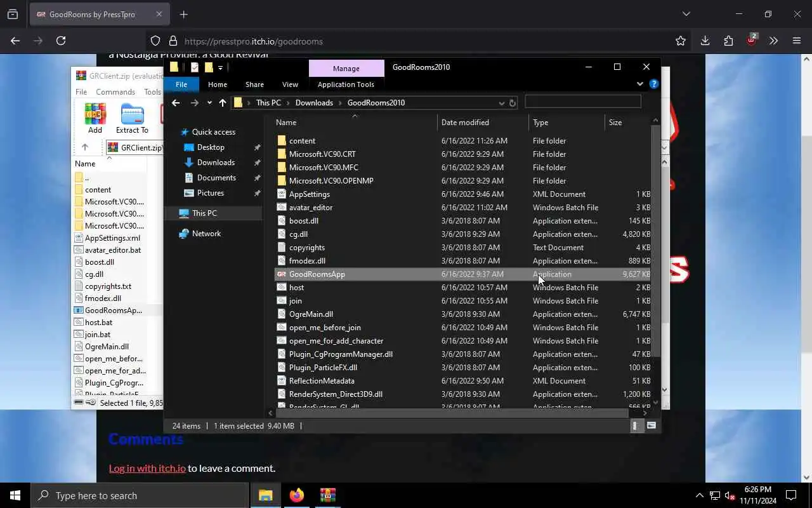Image resolution: width=812 pixels, height=508 pixels.
Task: Show more Firefox toolbar tools
Action: (x=773, y=41)
